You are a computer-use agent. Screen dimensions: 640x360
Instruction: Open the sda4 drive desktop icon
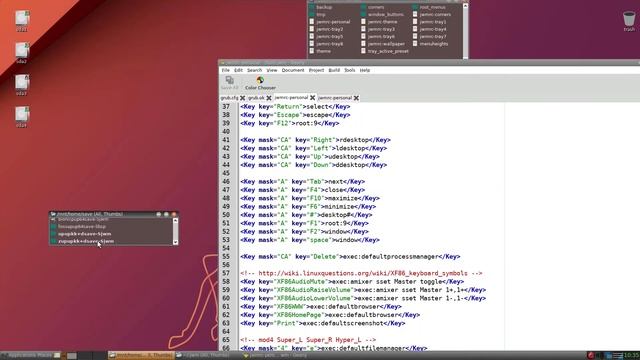(22, 116)
